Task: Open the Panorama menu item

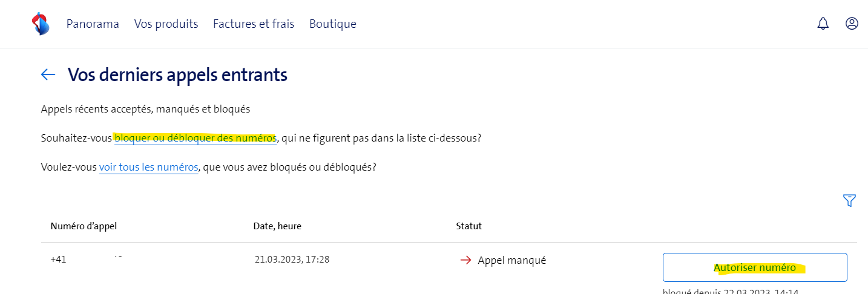Action: pyautogui.click(x=93, y=24)
